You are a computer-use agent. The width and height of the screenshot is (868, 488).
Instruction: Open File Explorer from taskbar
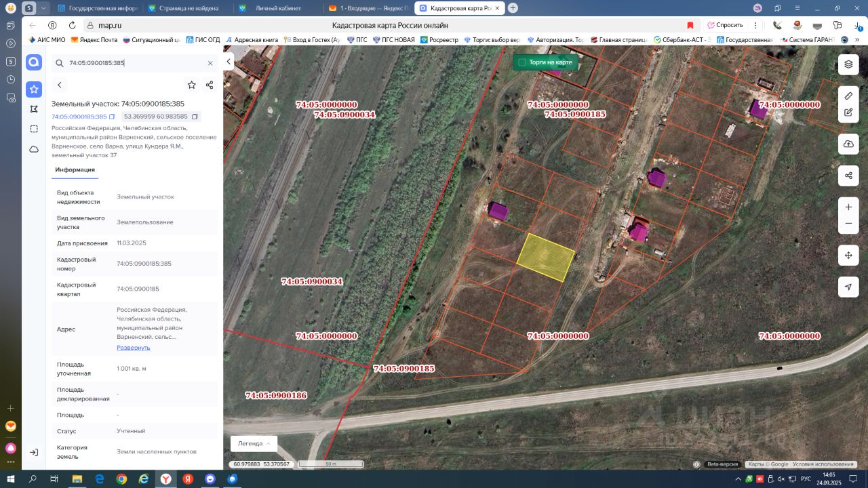coord(77,479)
